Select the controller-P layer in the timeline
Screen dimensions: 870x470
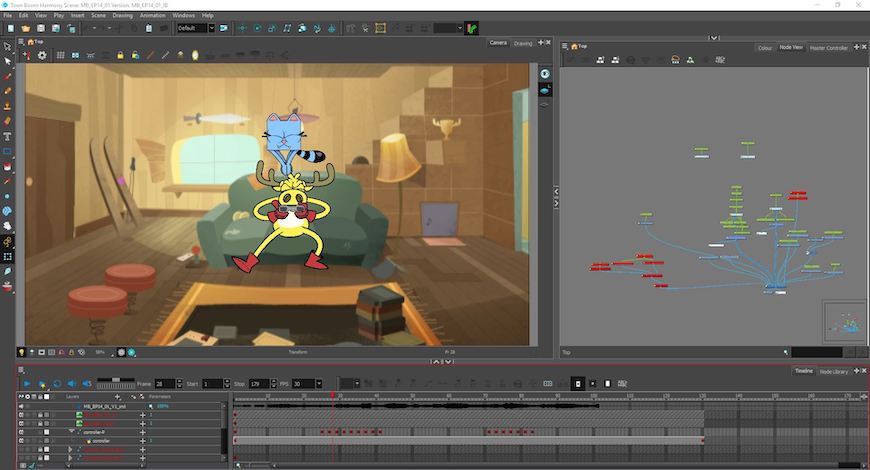click(x=94, y=432)
